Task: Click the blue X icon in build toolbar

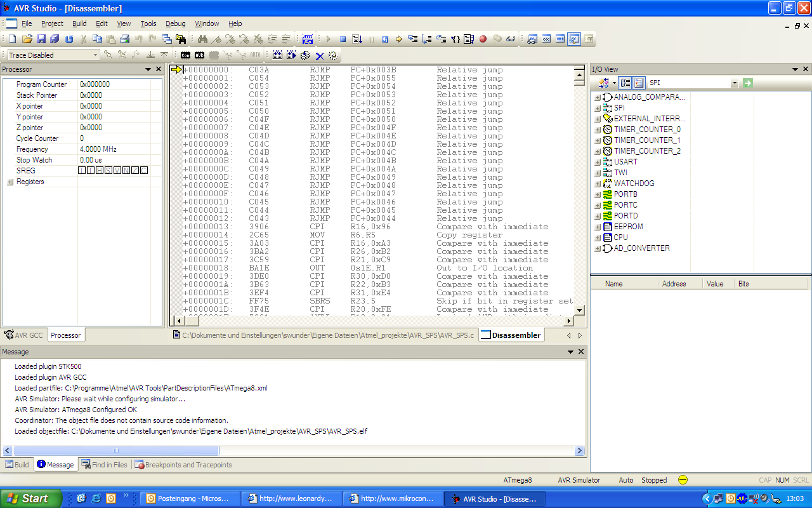Action: pyautogui.click(x=320, y=55)
